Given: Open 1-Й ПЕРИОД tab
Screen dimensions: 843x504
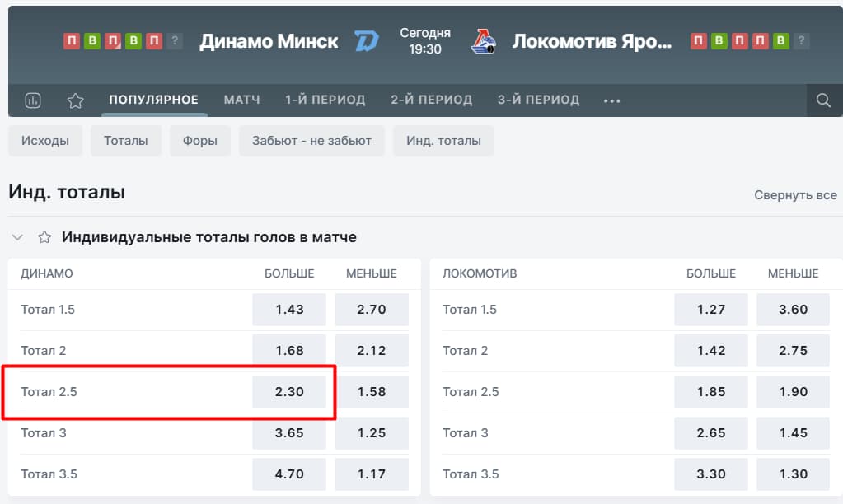Looking at the screenshot, I should pyautogui.click(x=325, y=100).
